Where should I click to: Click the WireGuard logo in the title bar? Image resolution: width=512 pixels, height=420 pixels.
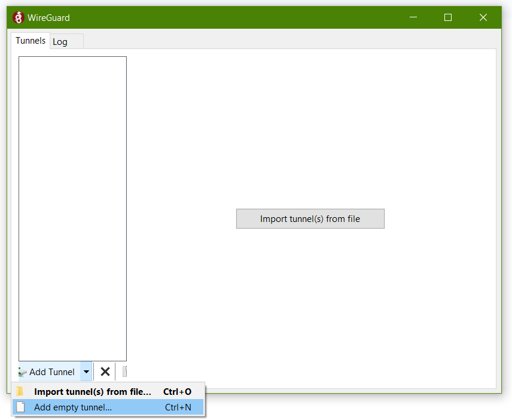17,17
